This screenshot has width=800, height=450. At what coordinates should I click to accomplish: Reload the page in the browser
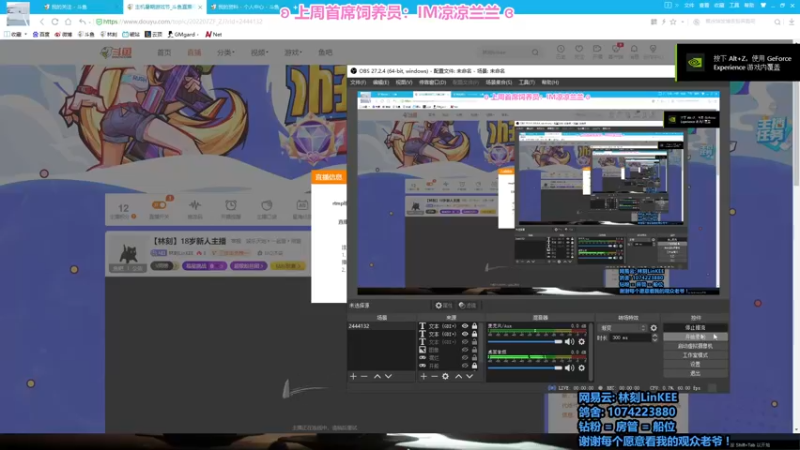click(x=55, y=22)
